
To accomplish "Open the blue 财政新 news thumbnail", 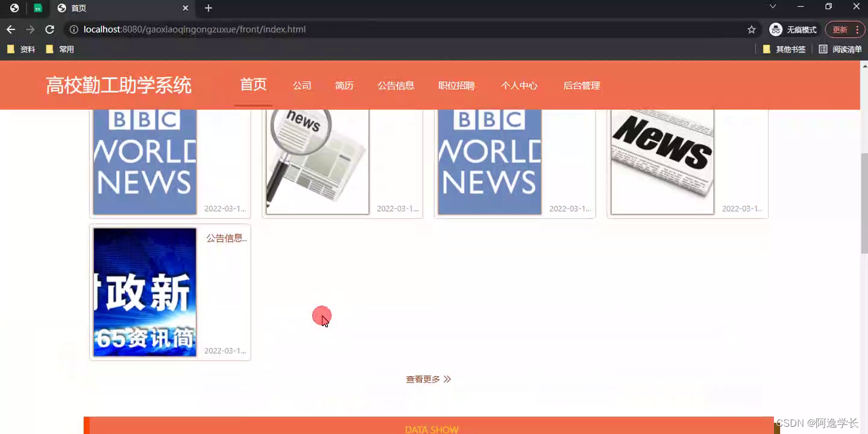I will click(145, 292).
